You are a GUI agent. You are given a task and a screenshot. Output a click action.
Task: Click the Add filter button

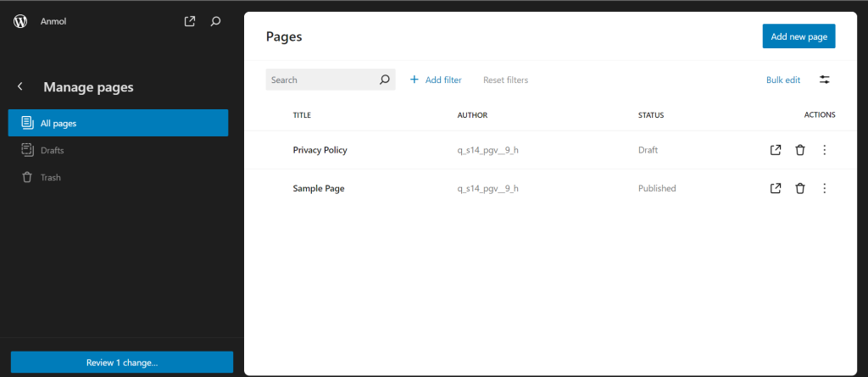pyautogui.click(x=436, y=80)
